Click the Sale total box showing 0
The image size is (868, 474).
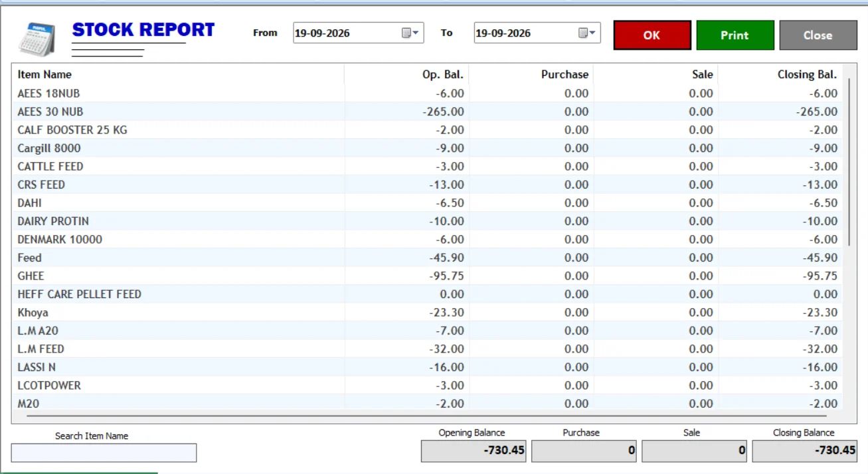pos(694,451)
